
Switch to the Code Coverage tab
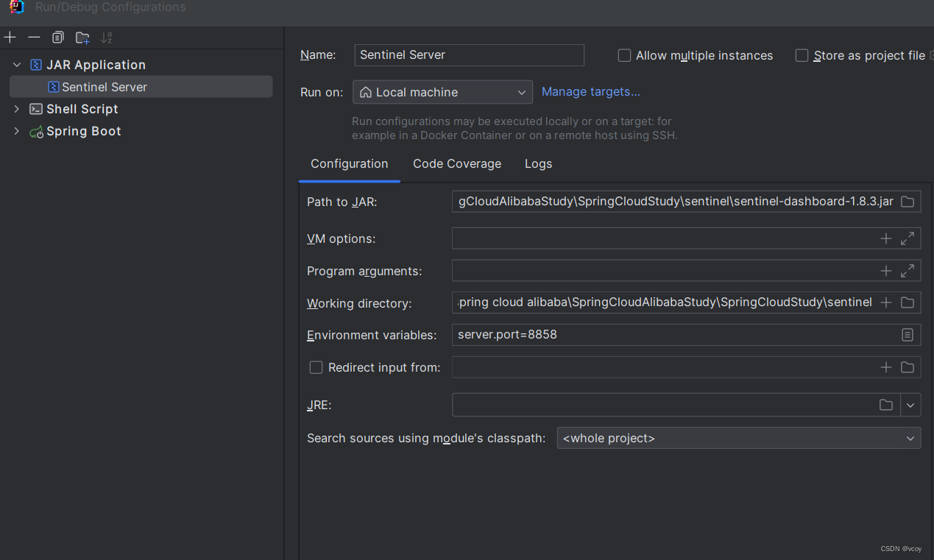click(x=457, y=163)
